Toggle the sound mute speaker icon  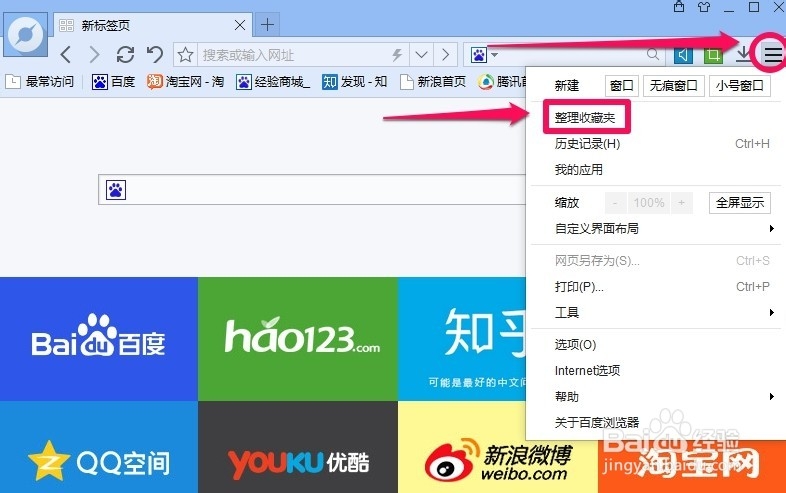pos(683,54)
